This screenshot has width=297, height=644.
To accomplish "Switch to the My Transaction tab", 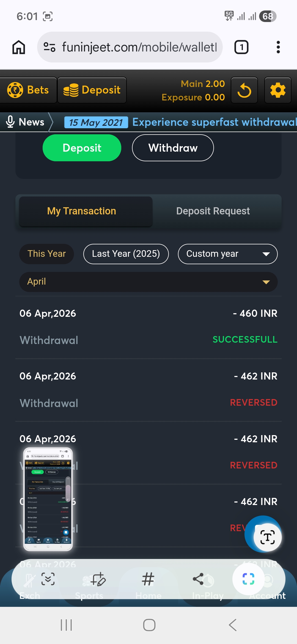I will tap(82, 211).
